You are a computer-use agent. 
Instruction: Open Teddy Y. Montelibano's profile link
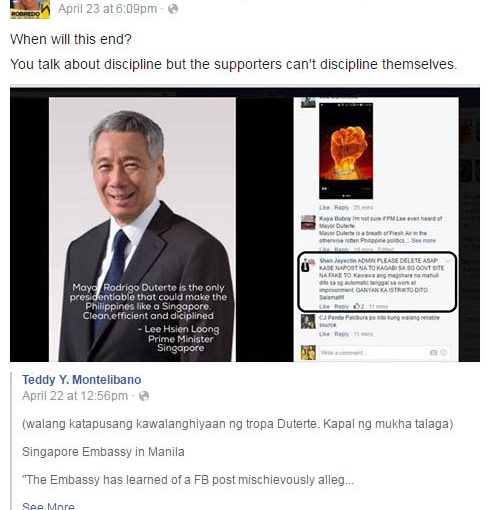pyautogui.click(x=82, y=380)
